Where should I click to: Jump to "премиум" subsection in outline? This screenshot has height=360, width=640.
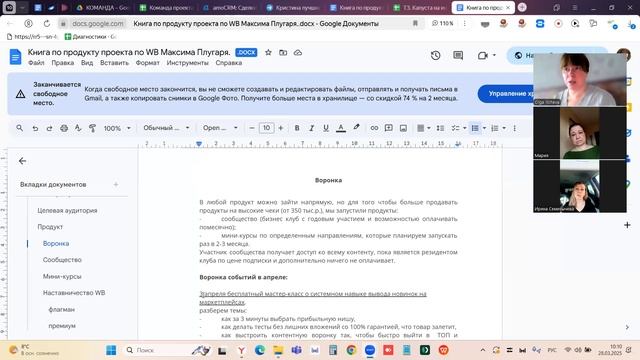(x=62, y=326)
